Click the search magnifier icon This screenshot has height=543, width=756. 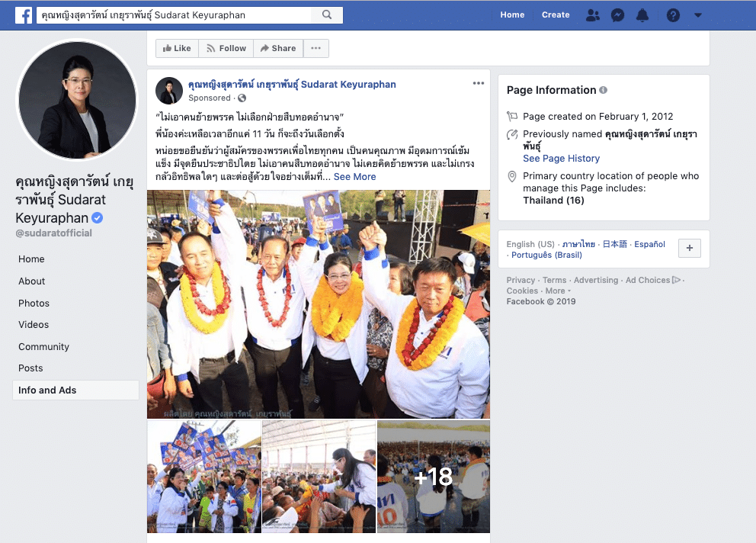pyautogui.click(x=327, y=15)
